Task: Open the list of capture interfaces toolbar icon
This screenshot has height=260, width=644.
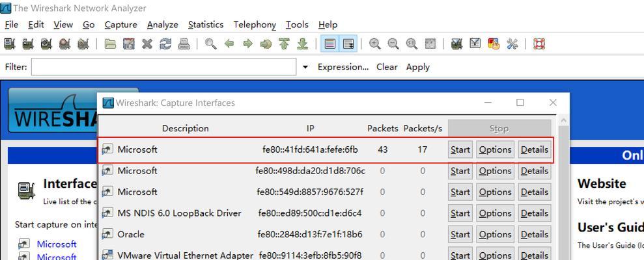Action: (x=10, y=44)
